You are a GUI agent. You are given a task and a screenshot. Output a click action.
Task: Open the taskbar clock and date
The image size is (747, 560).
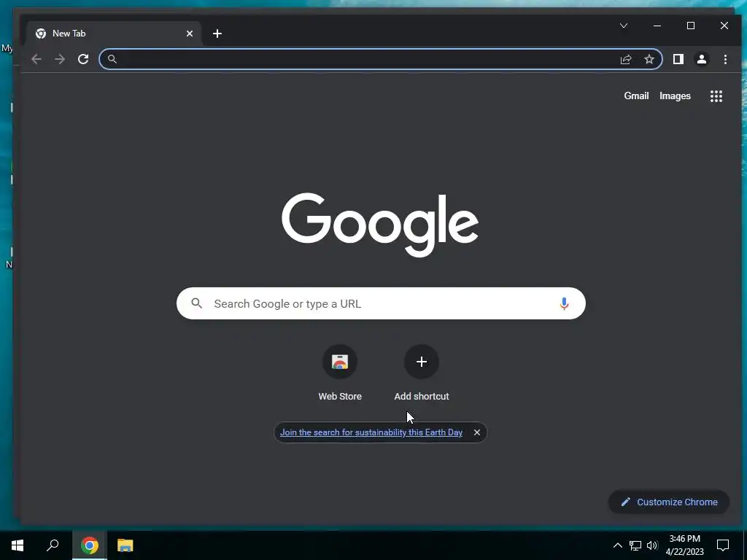point(684,545)
